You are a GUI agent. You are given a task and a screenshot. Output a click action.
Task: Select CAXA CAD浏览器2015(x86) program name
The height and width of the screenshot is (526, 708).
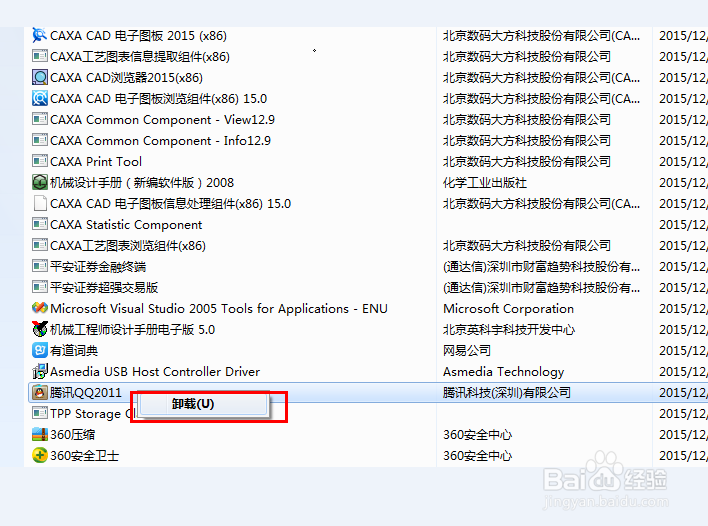click(x=126, y=78)
